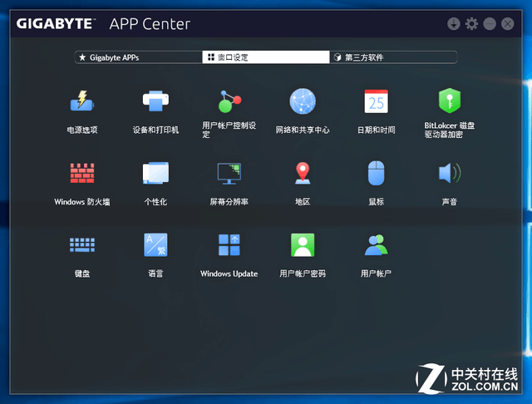Open 设备和打印机 printer icon
The width and height of the screenshot is (532, 404).
tap(155, 101)
